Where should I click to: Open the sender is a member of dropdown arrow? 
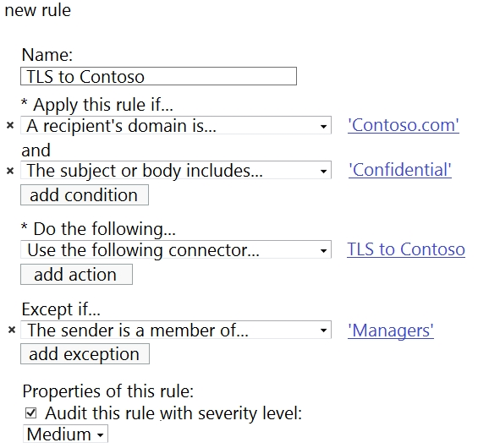[x=323, y=331]
